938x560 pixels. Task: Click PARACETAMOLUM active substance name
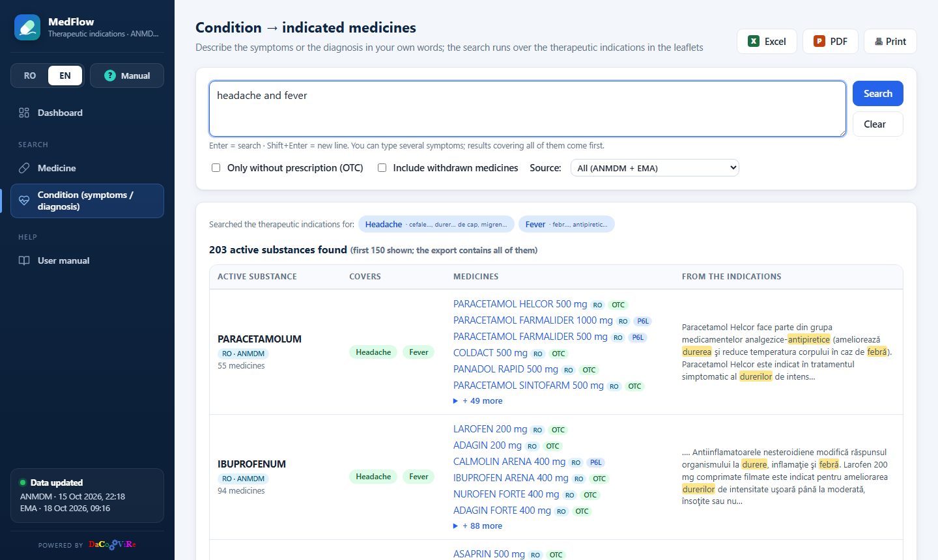coord(259,339)
